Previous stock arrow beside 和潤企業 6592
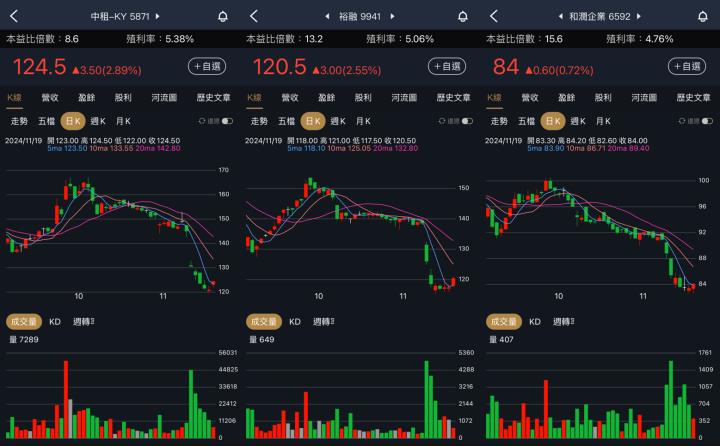The height and width of the screenshot is (446, 720). click(x=561, y=17)
